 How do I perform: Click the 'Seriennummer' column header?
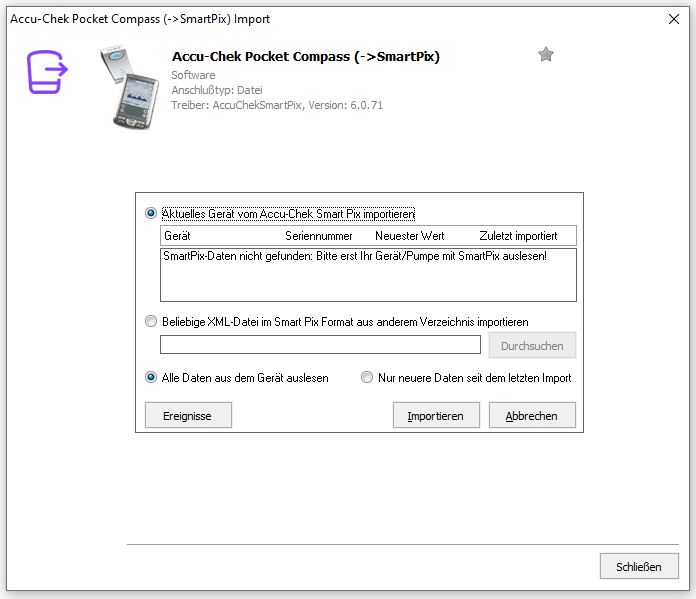click(319, 236)
